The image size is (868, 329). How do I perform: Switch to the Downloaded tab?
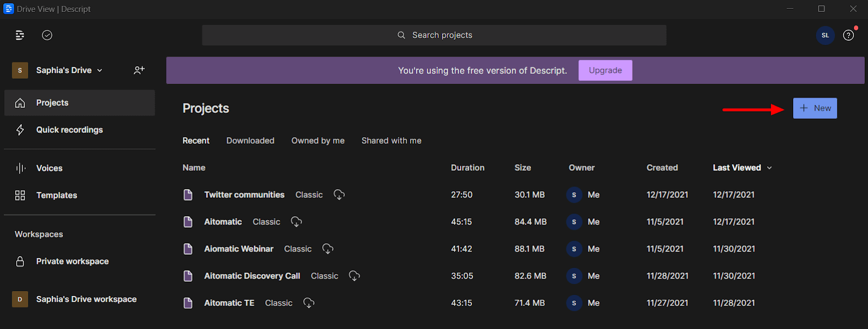(x=250, y=140)
